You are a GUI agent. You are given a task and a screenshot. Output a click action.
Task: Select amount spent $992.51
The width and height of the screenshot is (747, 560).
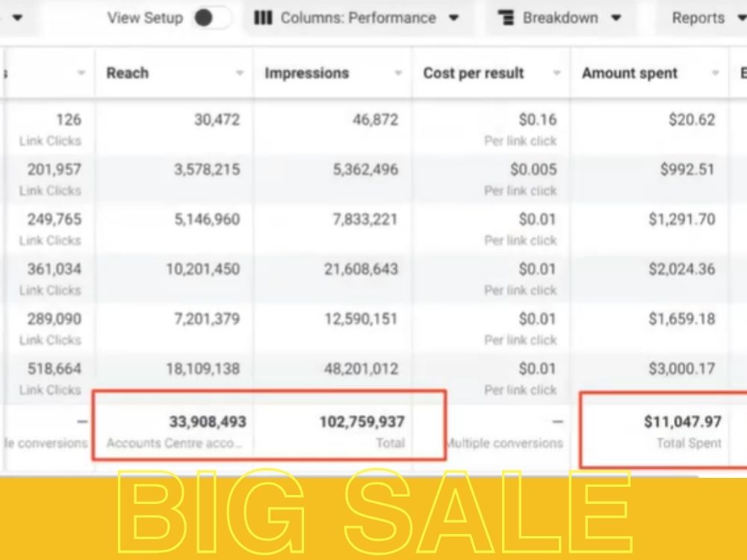click(x=687, y=169)
